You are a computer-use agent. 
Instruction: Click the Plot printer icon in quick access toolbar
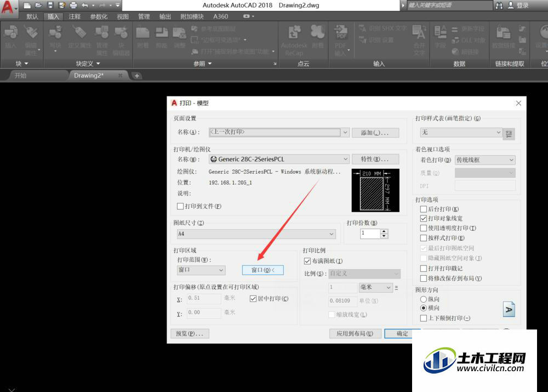coord(73,5)
